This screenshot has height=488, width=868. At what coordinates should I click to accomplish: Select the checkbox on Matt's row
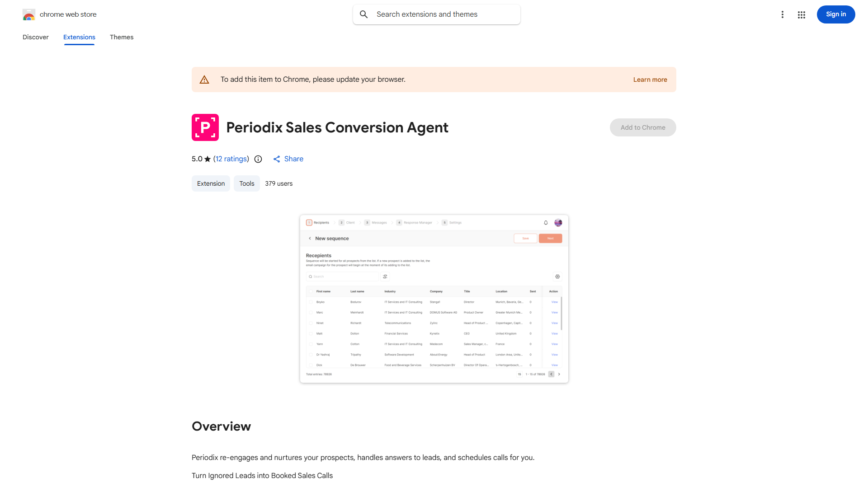(311, 333)
